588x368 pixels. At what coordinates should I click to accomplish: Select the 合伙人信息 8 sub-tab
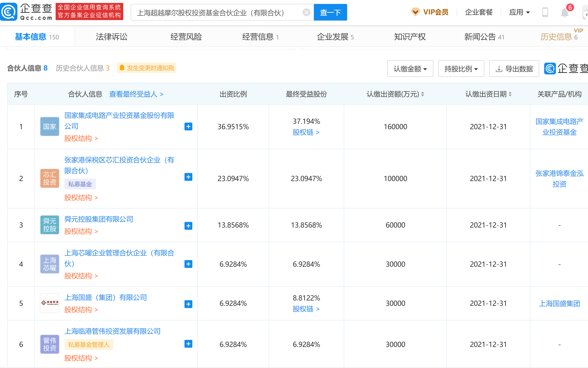[x=27, y=68]
